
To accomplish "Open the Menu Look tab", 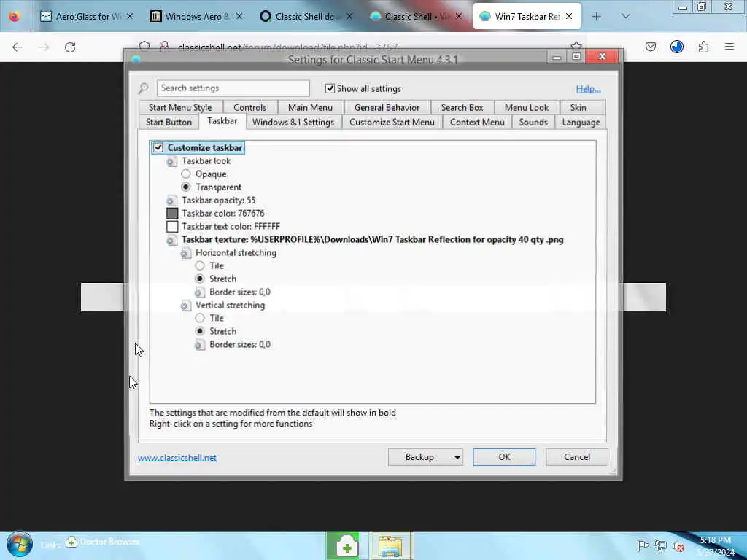I will click(527, 108).
